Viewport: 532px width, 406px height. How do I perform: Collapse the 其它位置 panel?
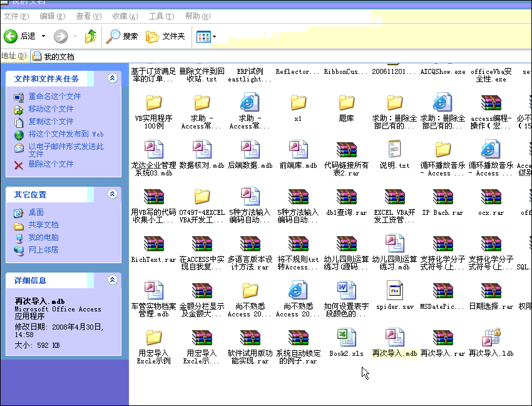113,194
